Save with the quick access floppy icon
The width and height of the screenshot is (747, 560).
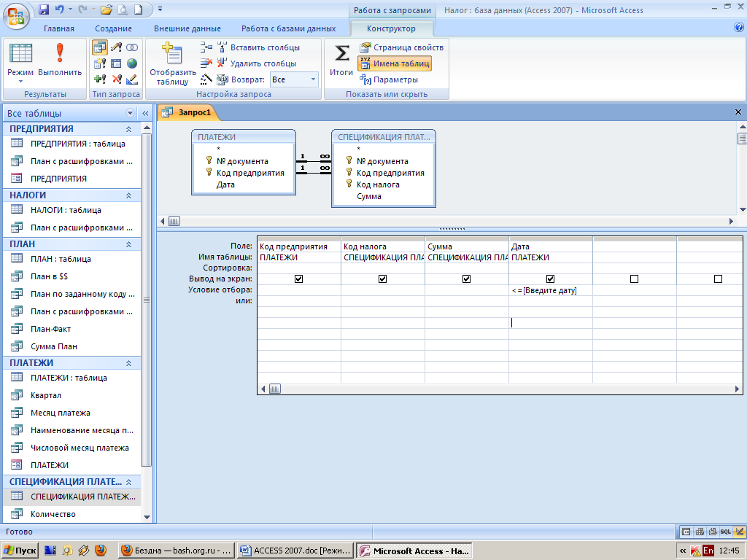click(x=43, y=9)
